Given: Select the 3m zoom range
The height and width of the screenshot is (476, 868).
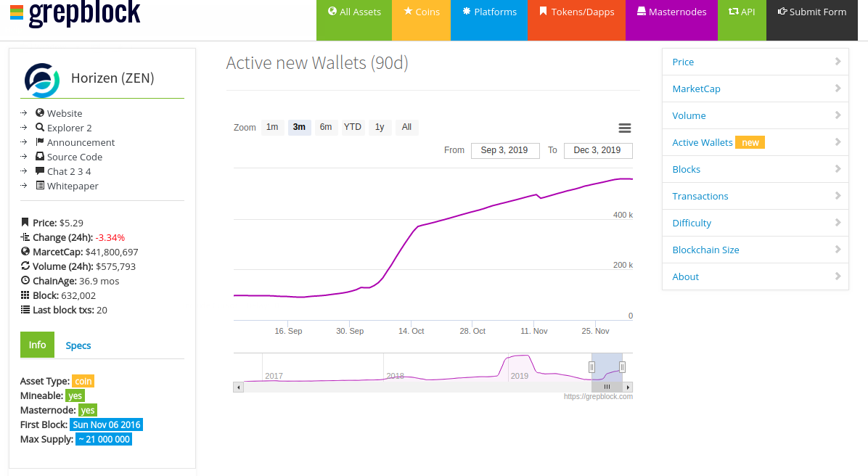Looking at the screenshot, I should tap(299, 127).
